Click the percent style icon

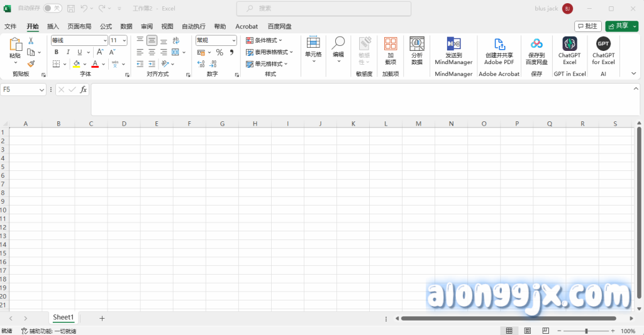[219, 52]
